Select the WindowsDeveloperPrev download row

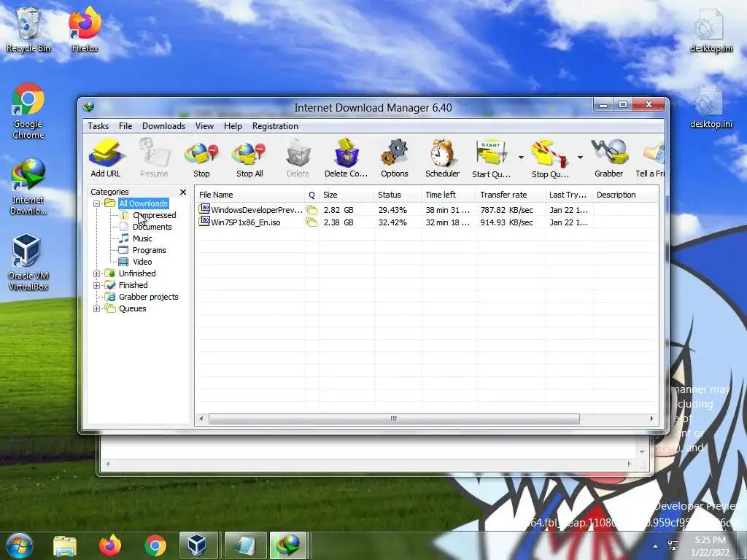click(426, 210)
